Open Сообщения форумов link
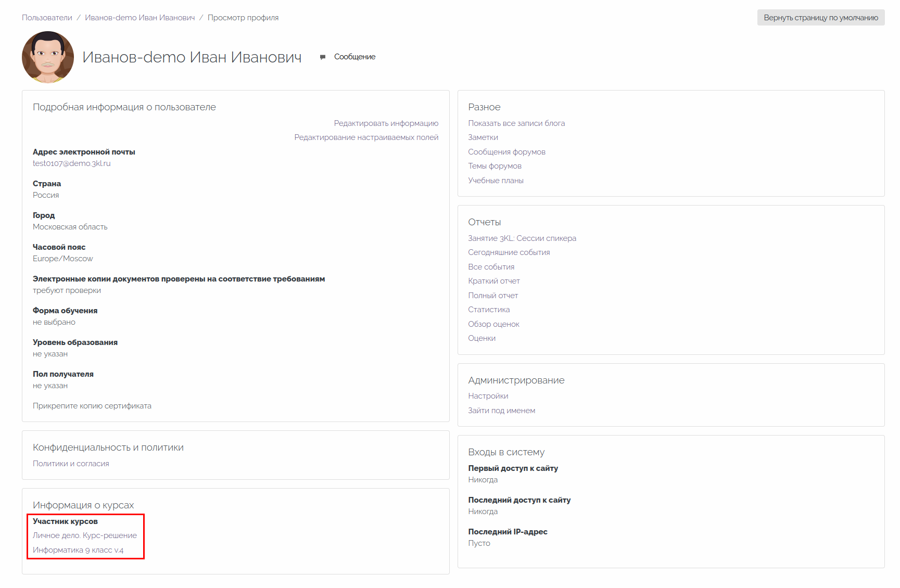Viewport: 900px width, 588px height. tap(506, 152)
